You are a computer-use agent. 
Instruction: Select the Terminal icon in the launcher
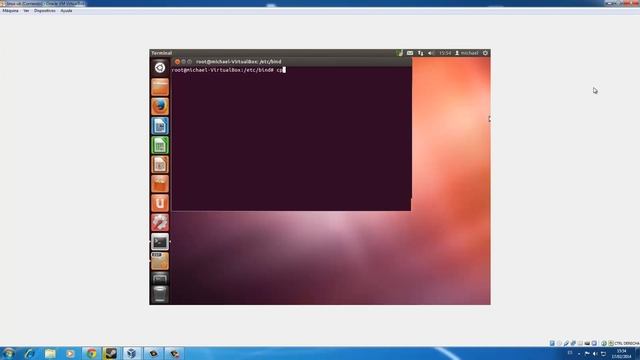[x=160, y=242]
